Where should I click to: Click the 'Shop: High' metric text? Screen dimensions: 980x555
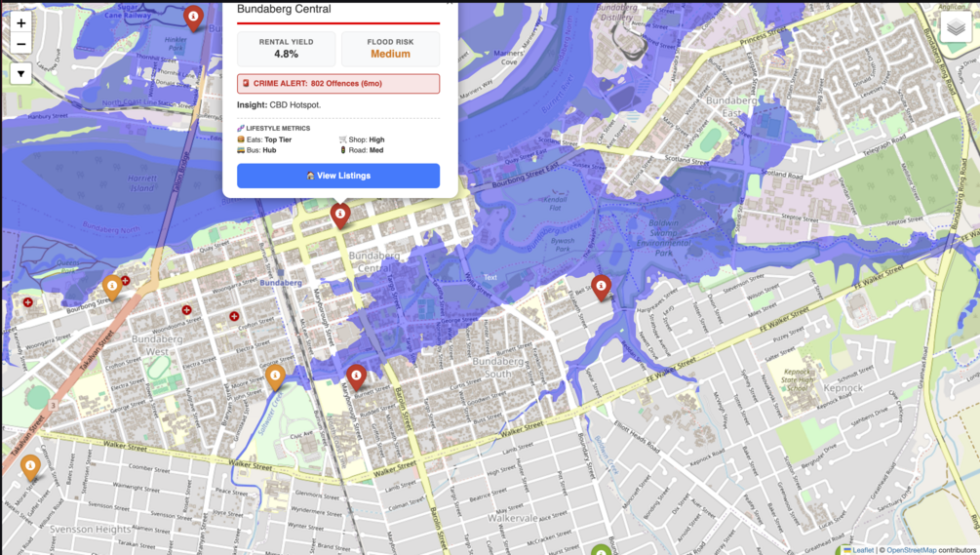click(x=367, y=140)
